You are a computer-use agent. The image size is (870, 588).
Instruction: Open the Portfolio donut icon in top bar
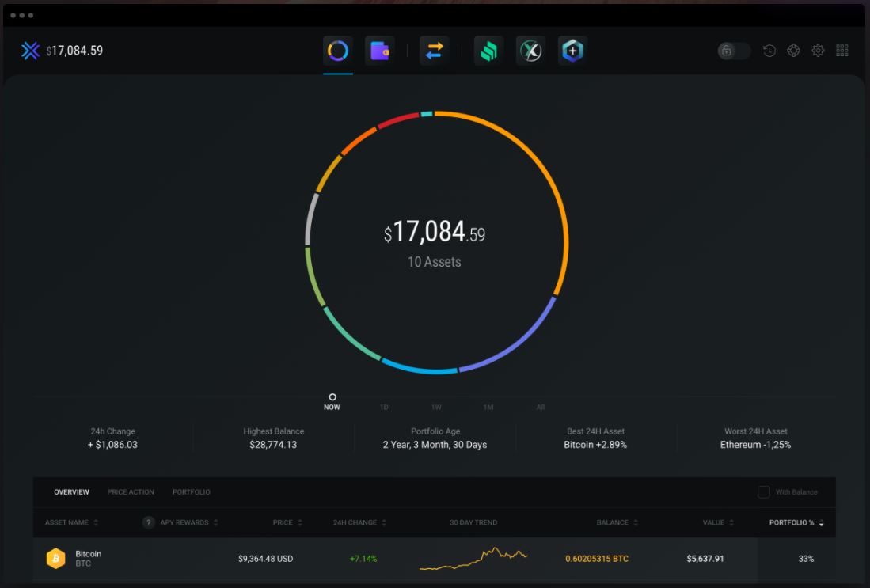point(338,51)
